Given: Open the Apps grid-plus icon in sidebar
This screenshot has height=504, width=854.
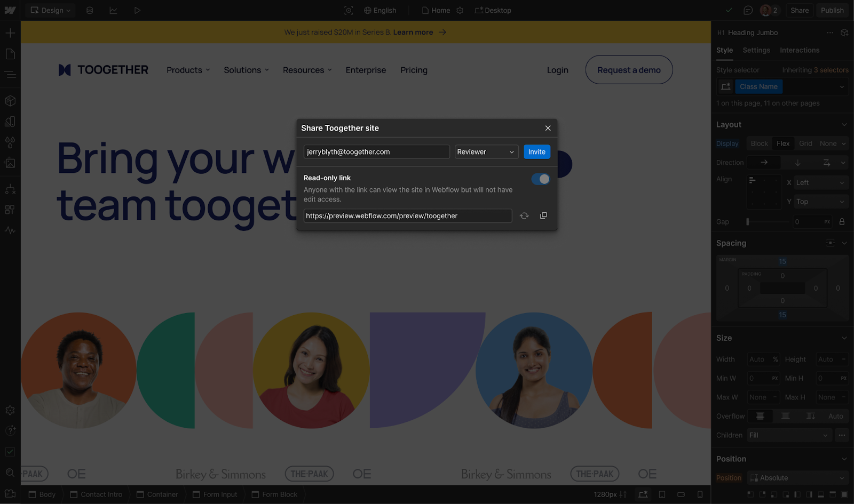Looking at the screenshot, I should coord(10,210).
